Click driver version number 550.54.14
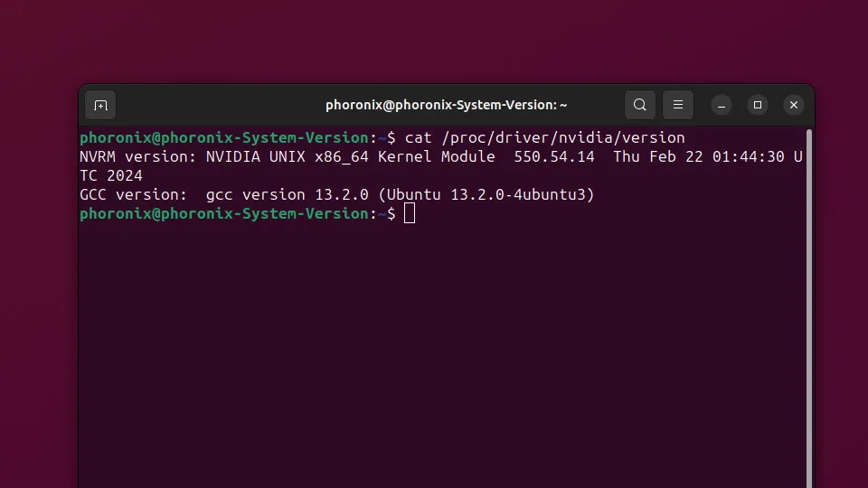The width and height of the screenshot is (868, 488). point(554,156)
